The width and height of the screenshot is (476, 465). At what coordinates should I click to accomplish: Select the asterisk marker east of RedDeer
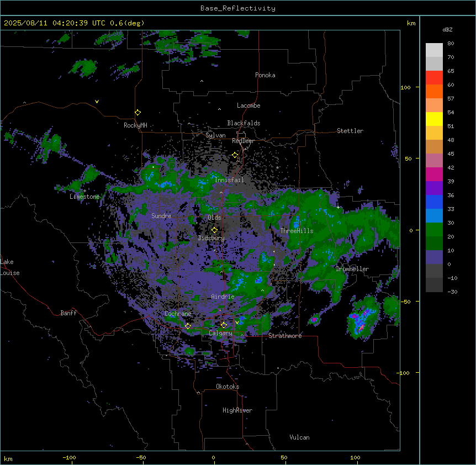pyautogui.click(x=277, y=167)
